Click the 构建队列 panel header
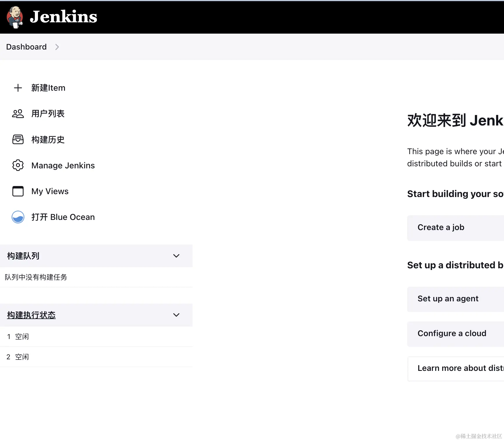 pyautogui.click(x=96, y=256)
